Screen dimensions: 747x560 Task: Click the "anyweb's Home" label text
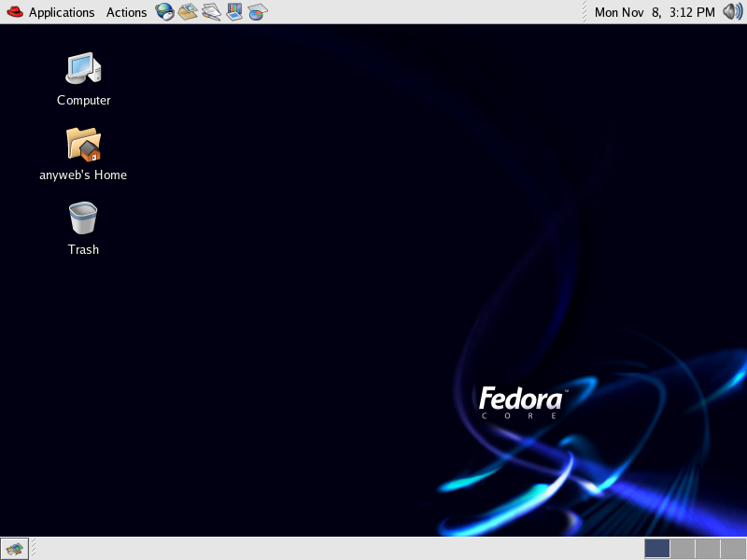coord(83,175)
